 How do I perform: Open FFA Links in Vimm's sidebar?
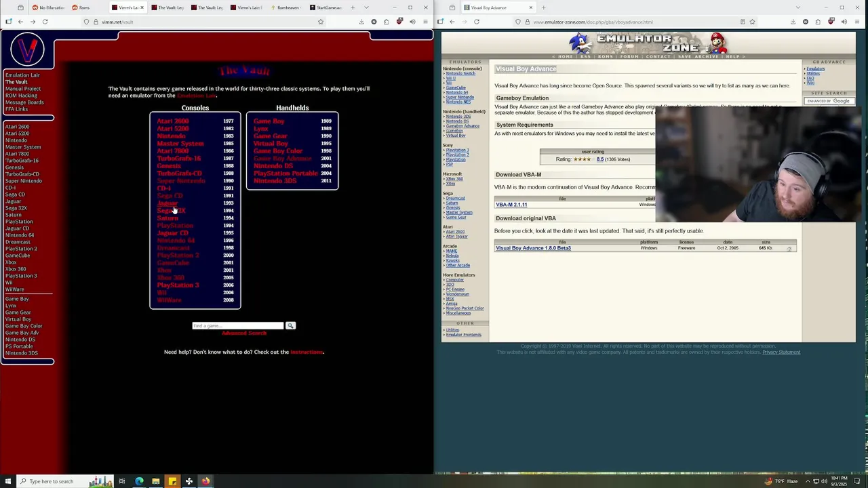(x=16, y=109)
